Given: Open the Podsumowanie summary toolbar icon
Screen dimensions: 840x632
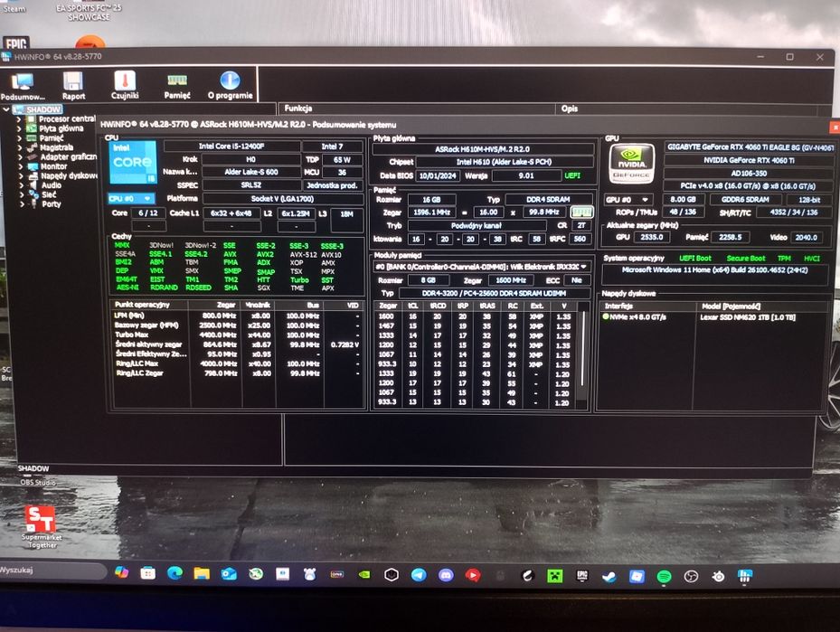Looking at the screenshot, I should pos(23,86).
